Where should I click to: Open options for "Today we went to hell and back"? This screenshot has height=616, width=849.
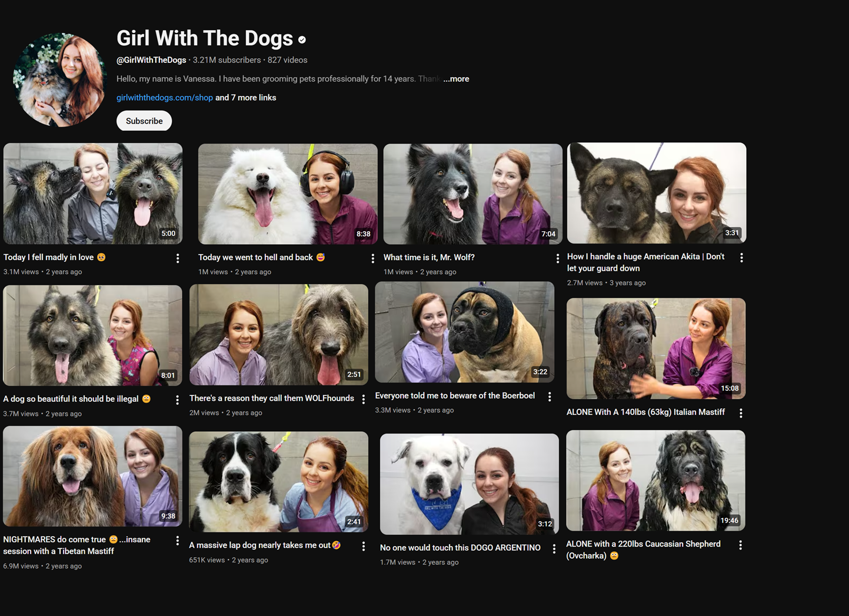click(x=372, y=258)
